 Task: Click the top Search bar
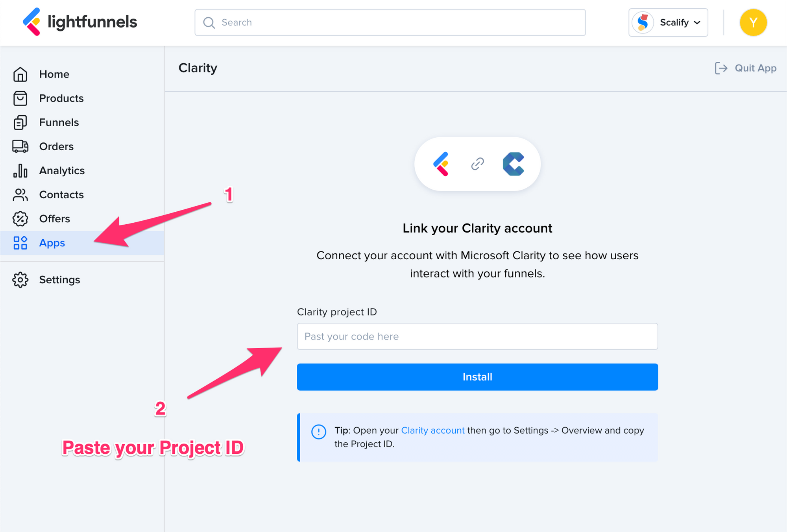[390, 22]
